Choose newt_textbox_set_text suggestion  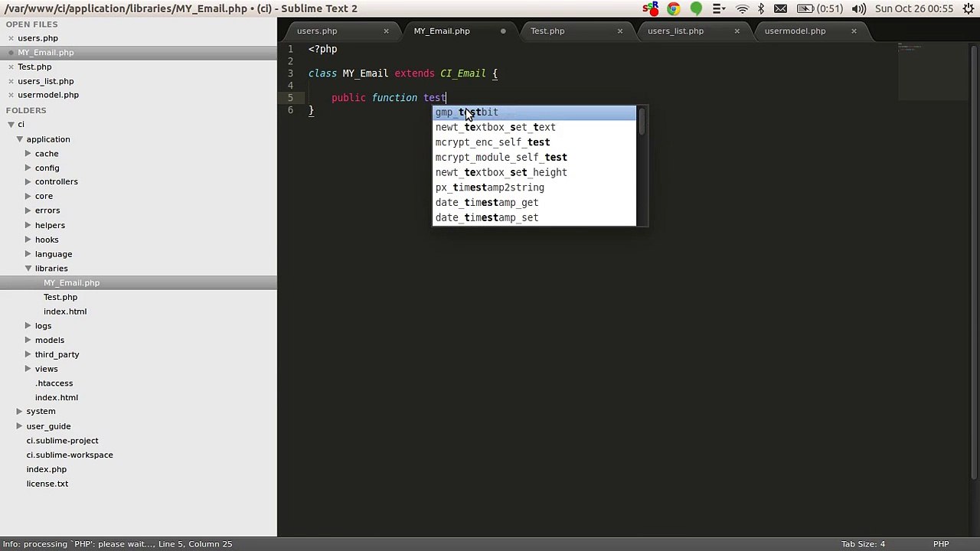(x=534, y=128)
